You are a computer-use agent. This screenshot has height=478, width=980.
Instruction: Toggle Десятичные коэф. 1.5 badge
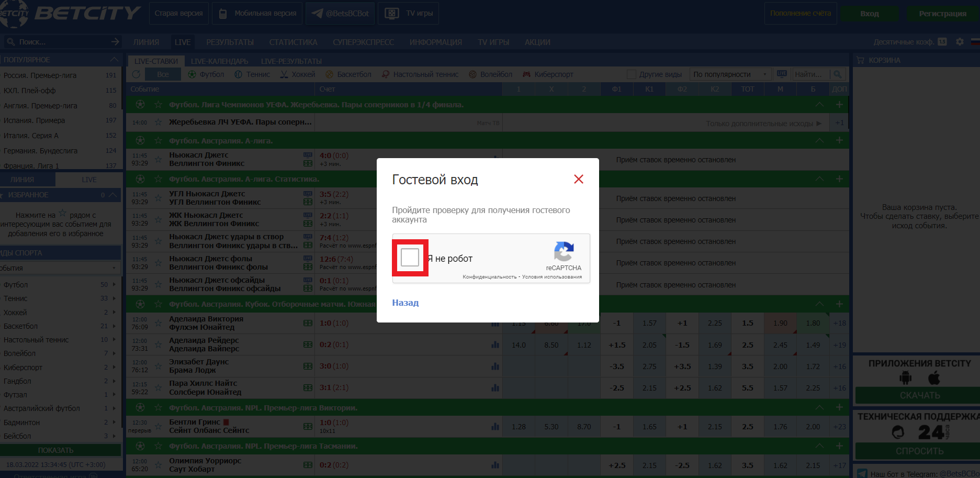942,42
